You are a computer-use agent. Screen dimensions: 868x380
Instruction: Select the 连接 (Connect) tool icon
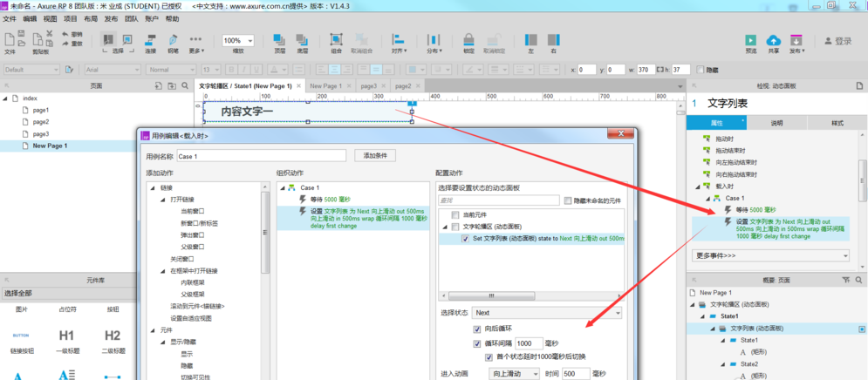(x=150, y=40)
